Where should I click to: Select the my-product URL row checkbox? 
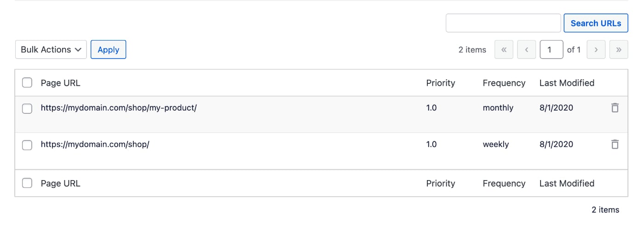pyautogui.click(x=27, y=109)
